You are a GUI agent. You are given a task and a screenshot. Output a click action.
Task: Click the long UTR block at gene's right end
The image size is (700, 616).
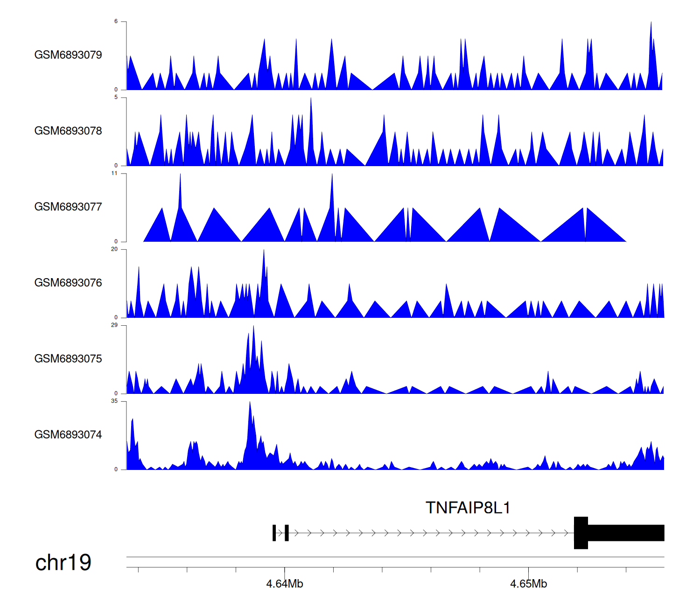point(625,533)
